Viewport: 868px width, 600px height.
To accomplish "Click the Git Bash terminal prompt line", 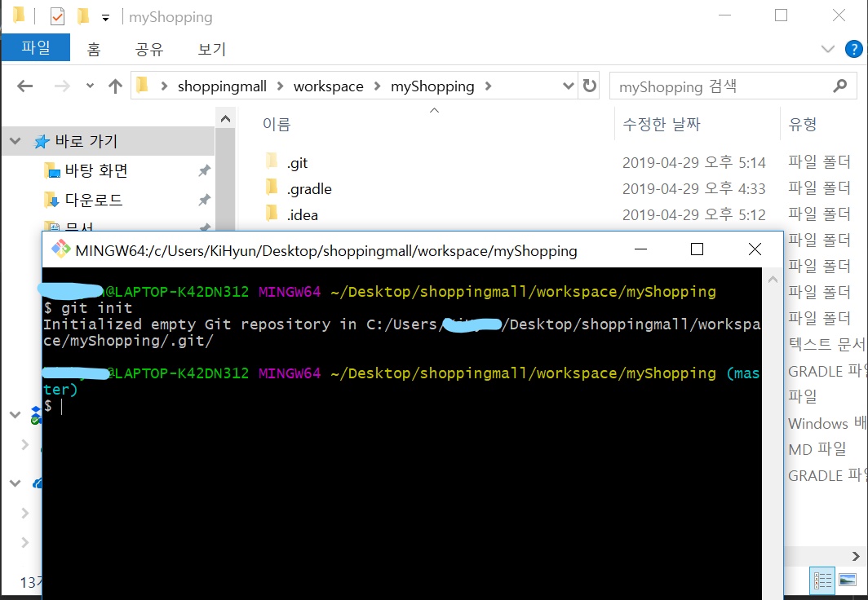I will (x=401, y=406).
